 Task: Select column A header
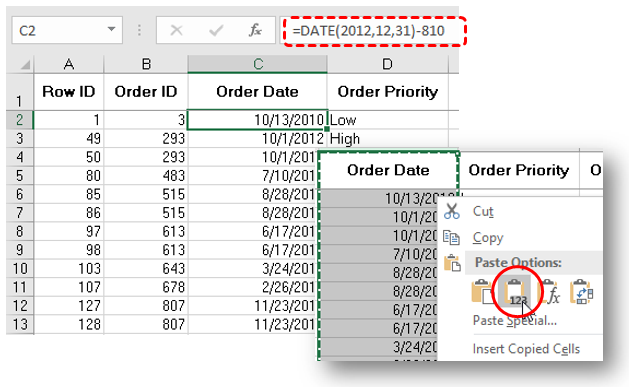[x=69, y=64]
